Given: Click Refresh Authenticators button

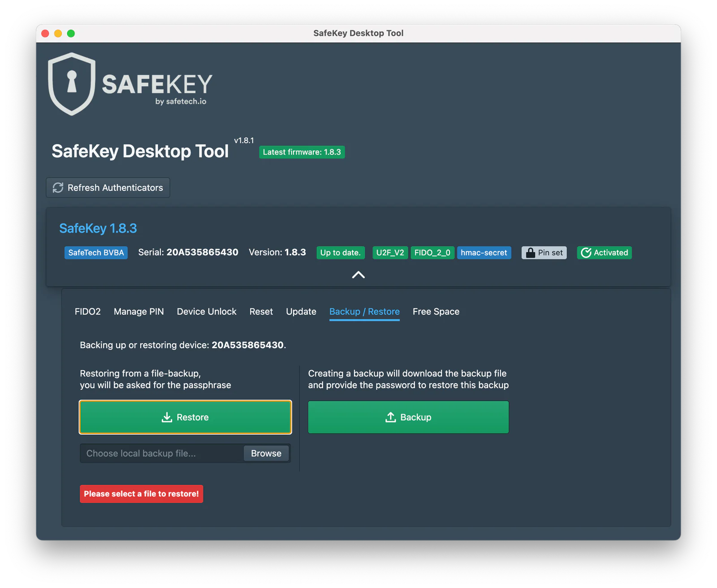Looking at the screenshot, I should coord(108,188).
